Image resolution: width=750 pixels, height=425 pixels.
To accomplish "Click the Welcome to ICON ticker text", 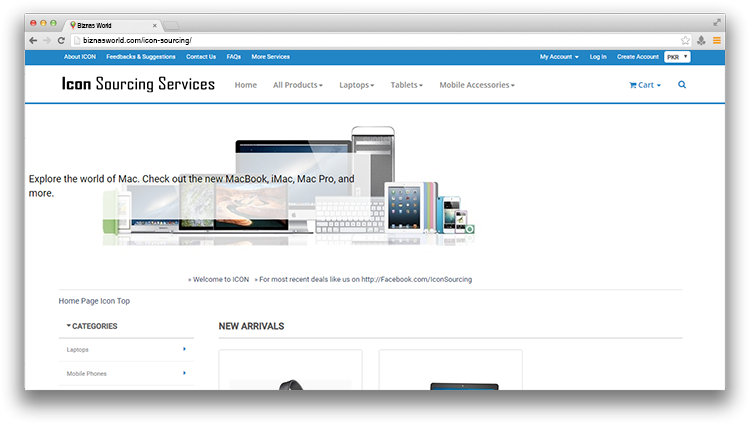I will (x=219, y=280).
